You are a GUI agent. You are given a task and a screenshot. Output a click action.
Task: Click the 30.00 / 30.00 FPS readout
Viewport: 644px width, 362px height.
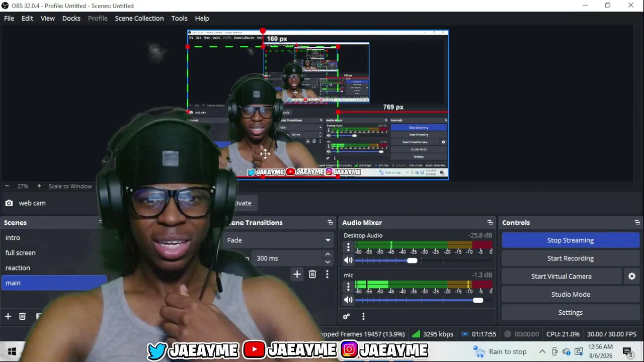pos(612,334)
